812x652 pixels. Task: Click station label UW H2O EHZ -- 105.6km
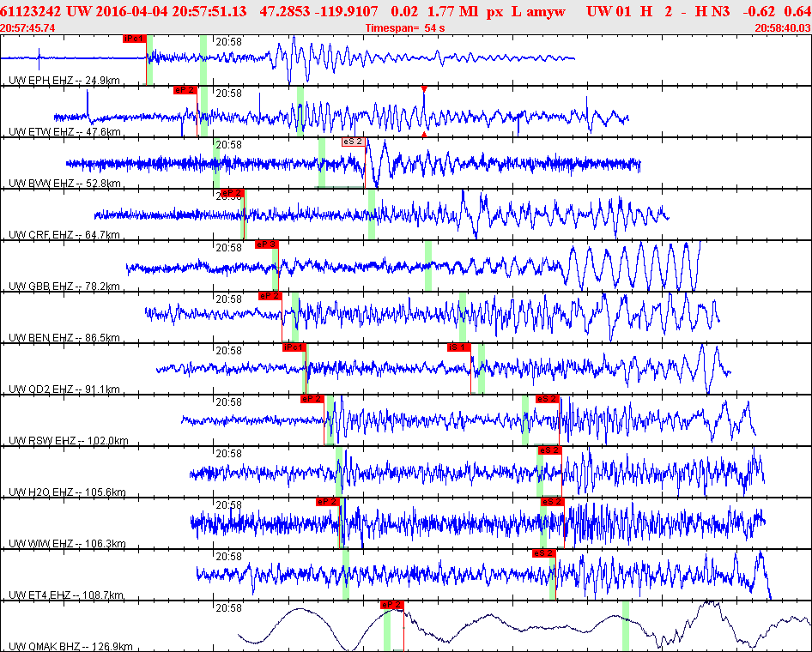[x=67, y=492]
